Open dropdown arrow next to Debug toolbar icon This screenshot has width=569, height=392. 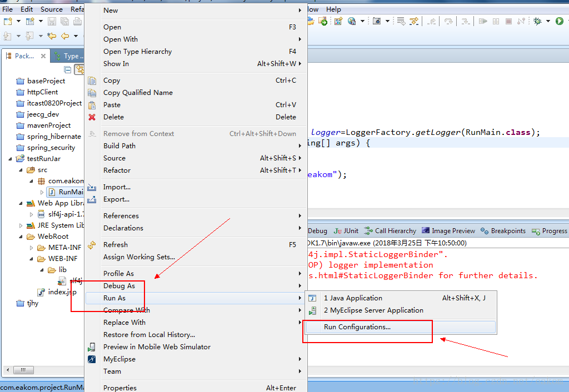coord(548,21)
